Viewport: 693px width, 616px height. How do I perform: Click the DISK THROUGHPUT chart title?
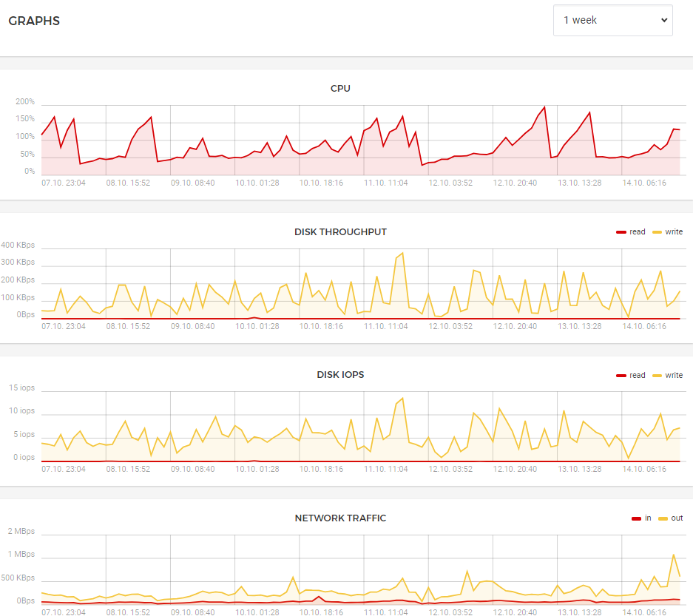pyautogui.click(x=340, y=232)
